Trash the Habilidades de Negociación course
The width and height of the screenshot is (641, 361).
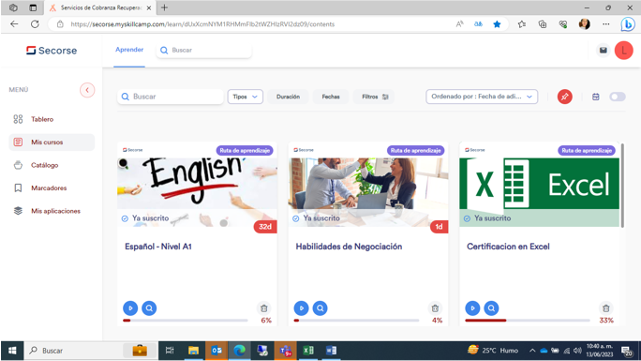pyautogui.click(x=435, y=308)
